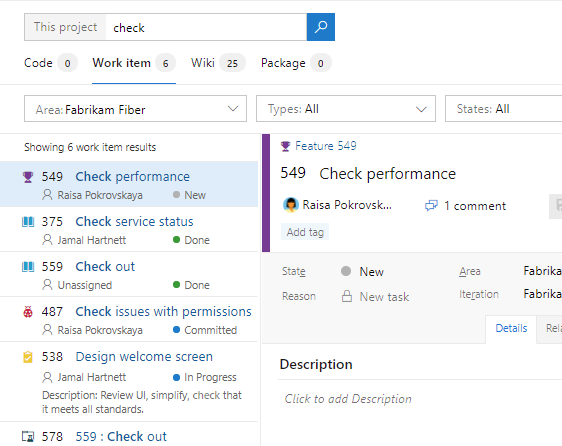Click the test case icon beside item 578
The image size is (562, 446).
tap(28, 437)
